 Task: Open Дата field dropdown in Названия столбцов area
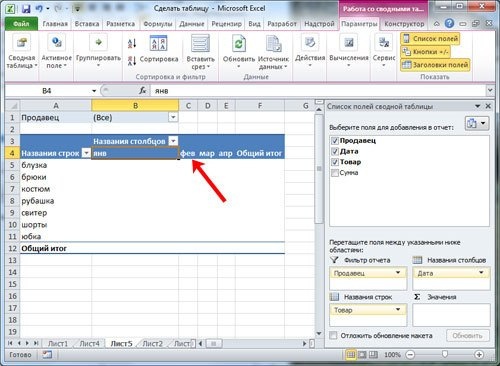click(x=481, y=273)
